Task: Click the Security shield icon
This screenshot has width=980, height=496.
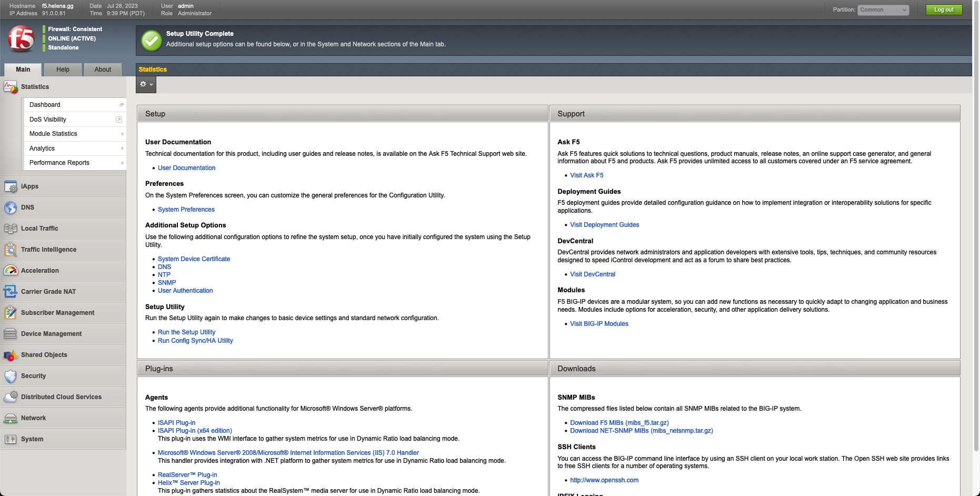Action: pos(11,376)
